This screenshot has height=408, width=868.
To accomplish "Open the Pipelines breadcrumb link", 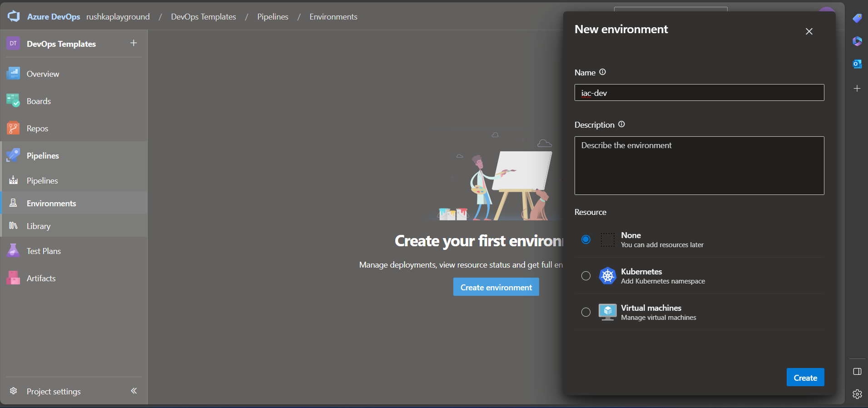I will 273,17.
